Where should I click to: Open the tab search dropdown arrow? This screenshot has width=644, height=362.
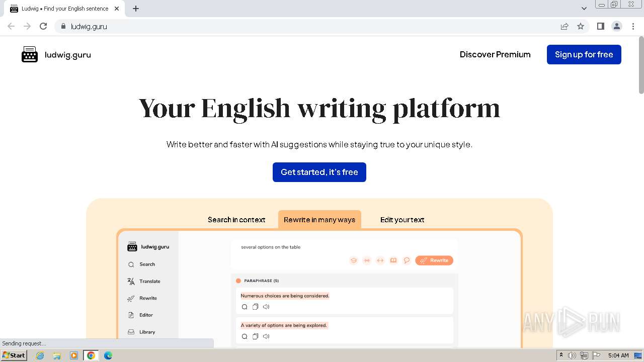584,8
